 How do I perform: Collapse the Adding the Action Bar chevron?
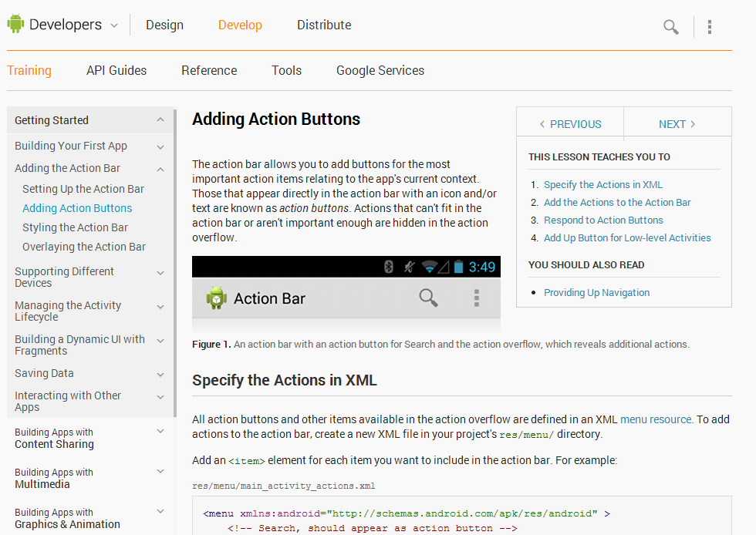click(x=160, y=169)
